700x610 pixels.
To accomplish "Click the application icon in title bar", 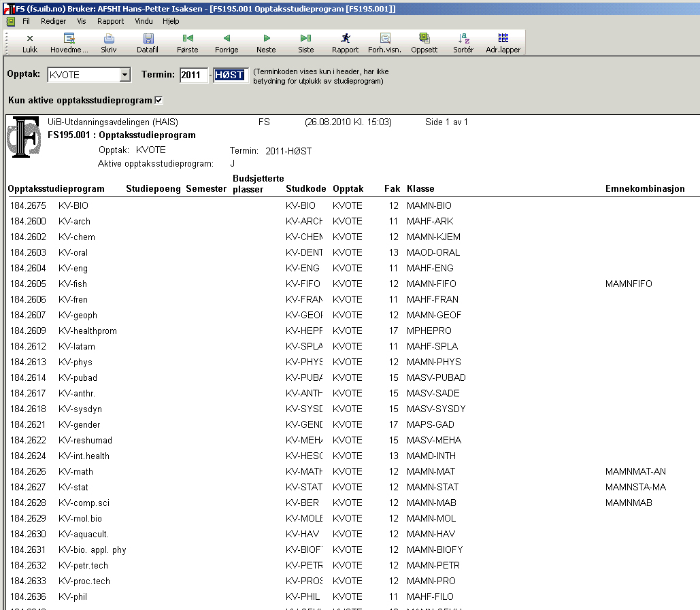I will [x=9, y=8].
